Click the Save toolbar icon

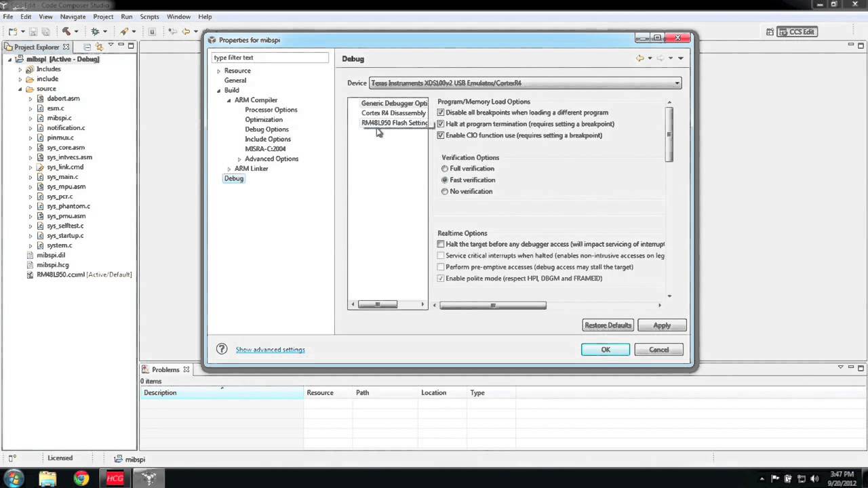33,32
